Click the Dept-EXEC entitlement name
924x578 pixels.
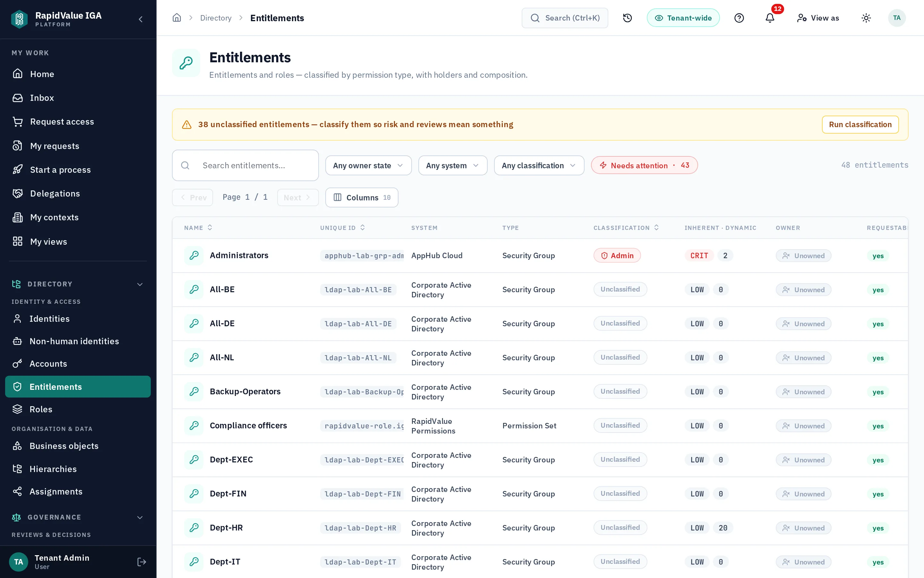tap(231, 460)
